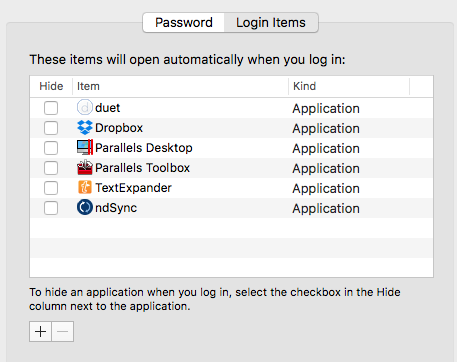Viewport: 457px width, 362px height.
Task: Select the Dropbox item name
Action: [x=119, y=128]
